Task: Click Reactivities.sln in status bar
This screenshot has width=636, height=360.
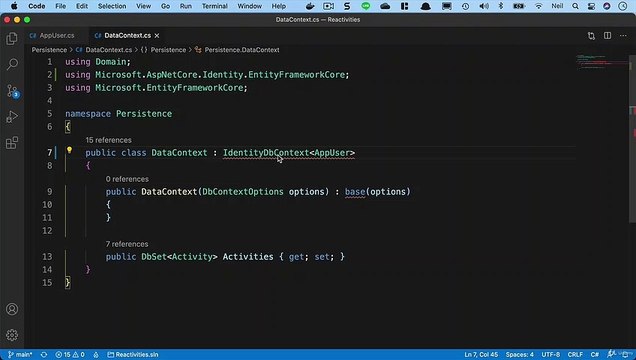Action: click(133, 354)
